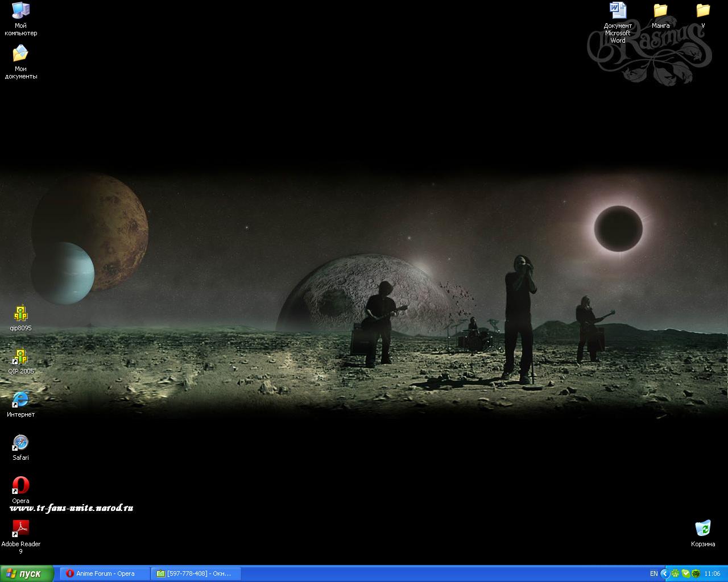Viewport: 728px width, 582px height.
Task: Click the green flower tray icon
Action: click(x=675, y=573)
